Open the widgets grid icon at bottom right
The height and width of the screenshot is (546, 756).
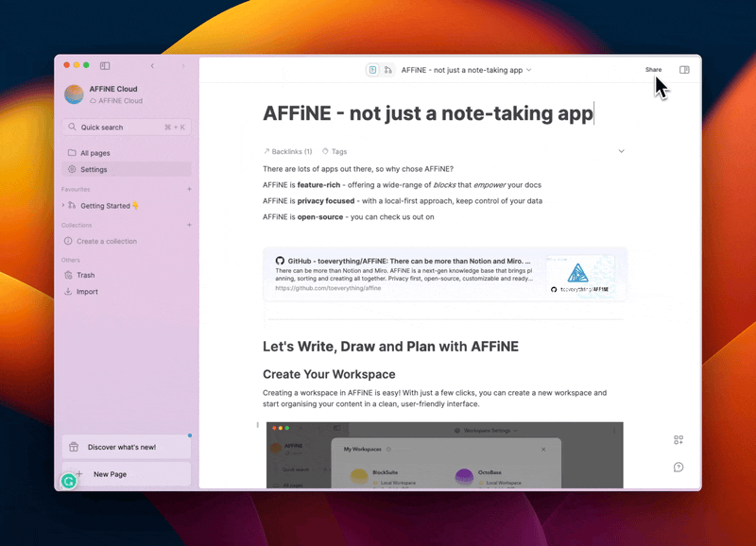679,440
